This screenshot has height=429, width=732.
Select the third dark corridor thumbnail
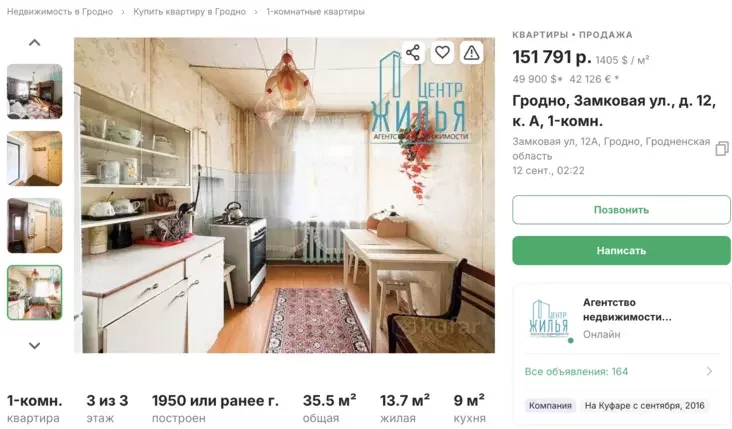pos(35,226)
